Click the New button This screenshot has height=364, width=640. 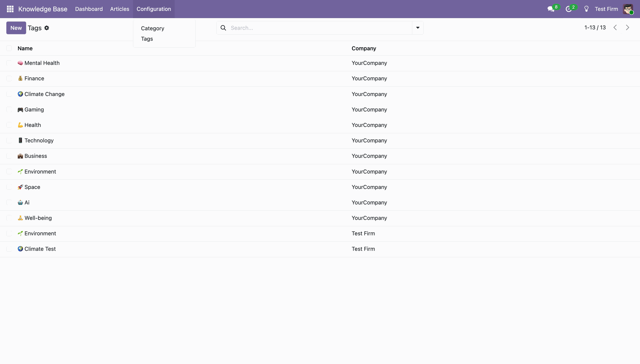16,28
